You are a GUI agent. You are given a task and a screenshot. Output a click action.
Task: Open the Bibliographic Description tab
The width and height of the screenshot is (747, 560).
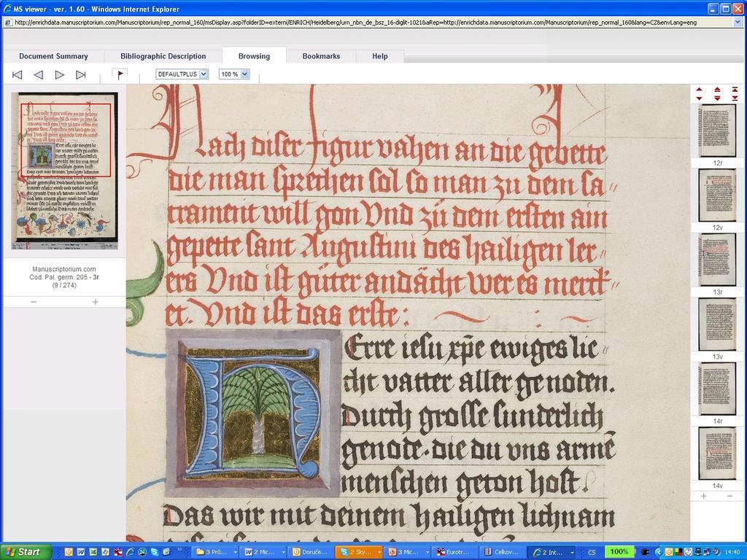click(x=163, y=56)
